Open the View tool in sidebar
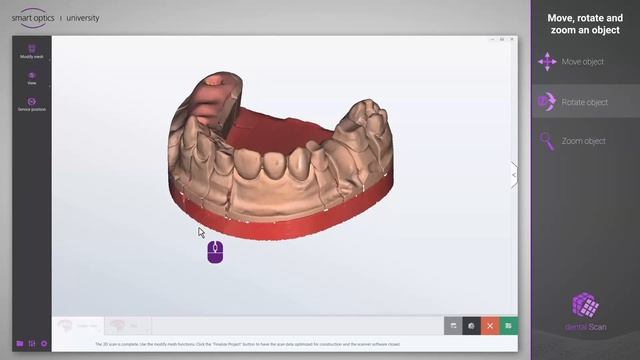 pyautogui.click(x=31, y=78)
